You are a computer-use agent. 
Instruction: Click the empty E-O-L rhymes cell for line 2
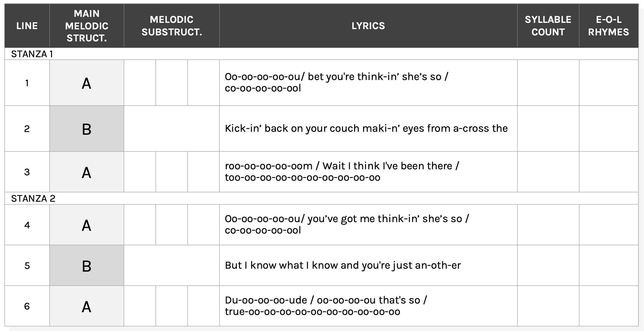coord(608,128)
